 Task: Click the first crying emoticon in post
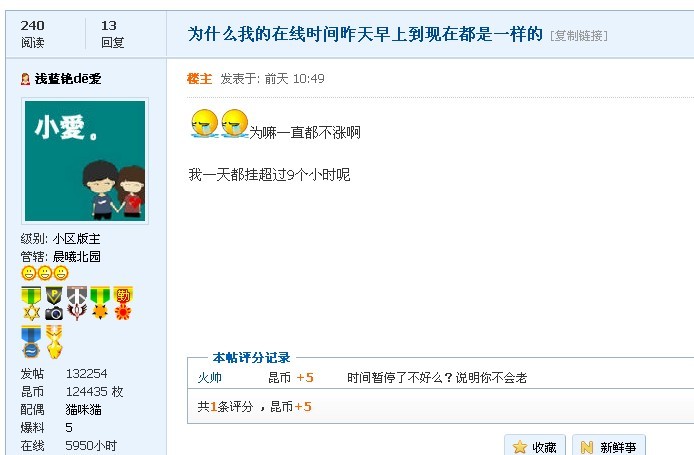tap(204, 123)
